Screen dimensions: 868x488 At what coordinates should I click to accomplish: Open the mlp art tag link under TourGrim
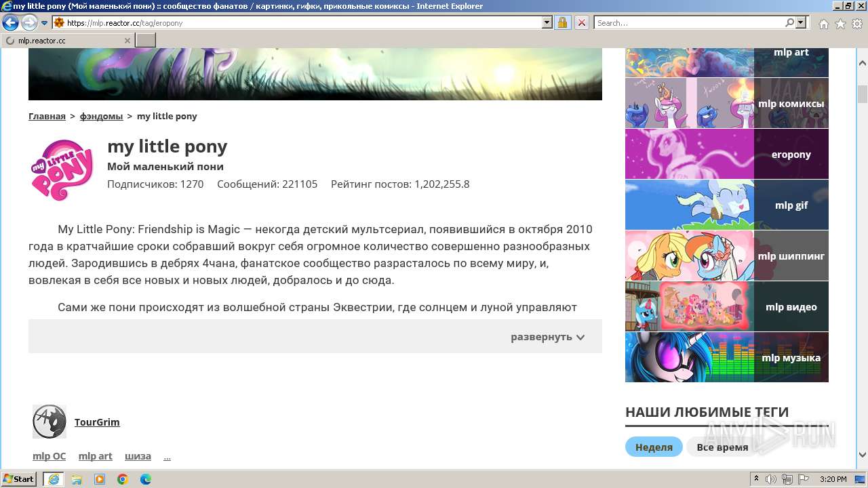[95, 456]
